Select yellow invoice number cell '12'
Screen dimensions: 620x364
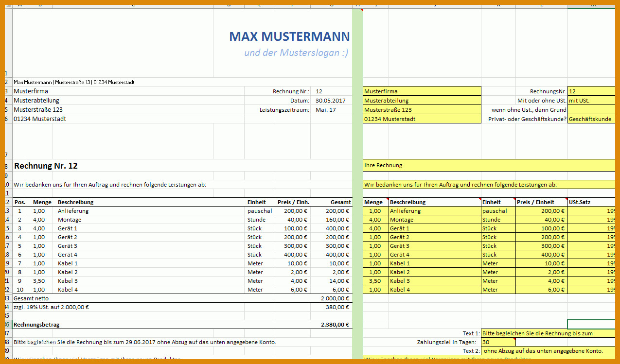click(591, 91)
